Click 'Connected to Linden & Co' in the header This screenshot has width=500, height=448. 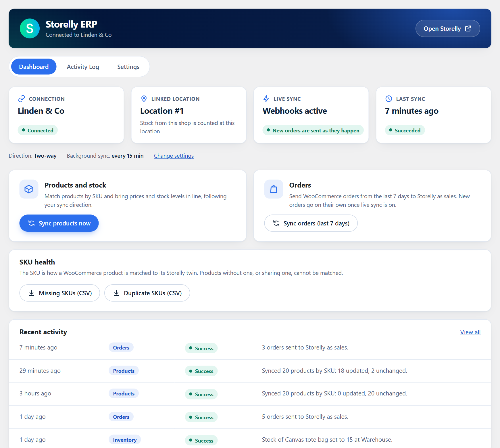79,35
